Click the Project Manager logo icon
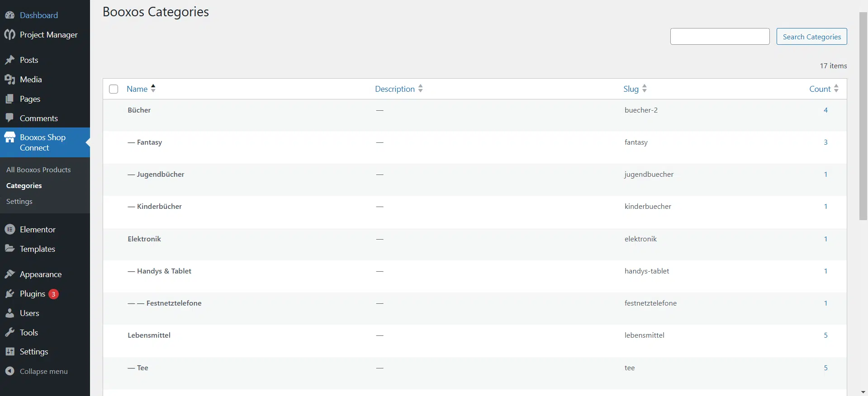 pyautogui.click(x=9, y=35)
